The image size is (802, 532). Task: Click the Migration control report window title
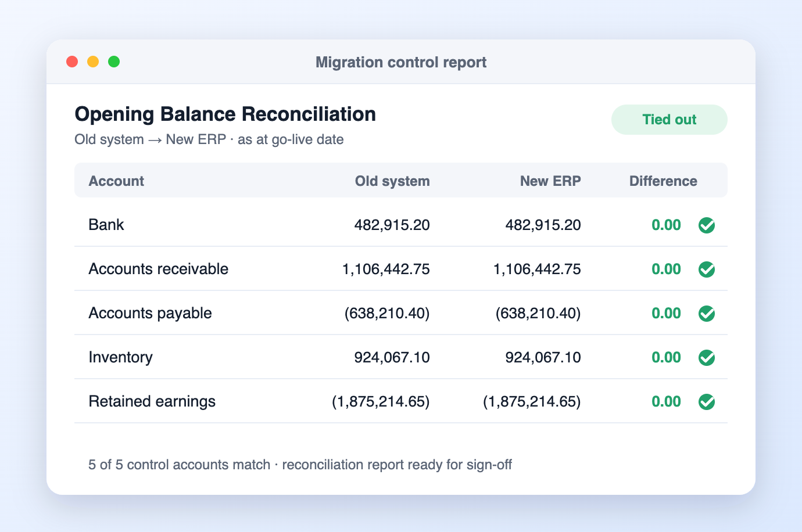pos(401,62)
